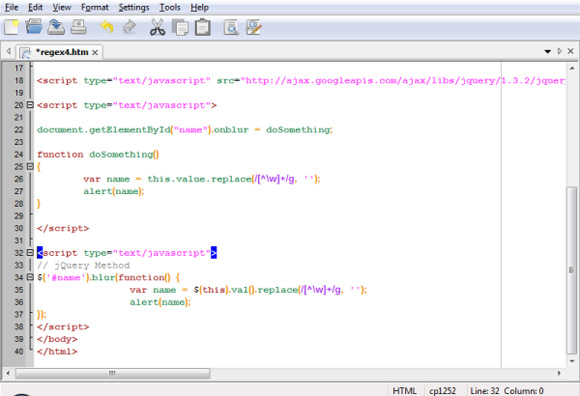
Task: Undo the last edit with the yellow arrow
Action: (107, 27)
